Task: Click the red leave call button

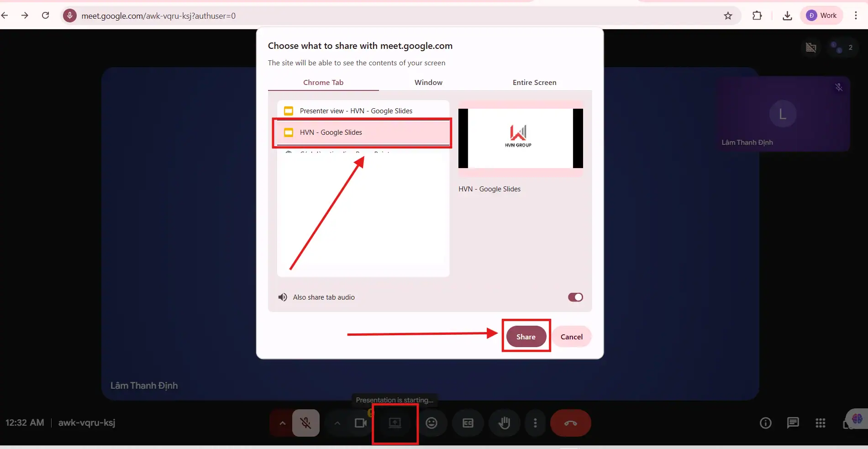Action: click(570, 423)
